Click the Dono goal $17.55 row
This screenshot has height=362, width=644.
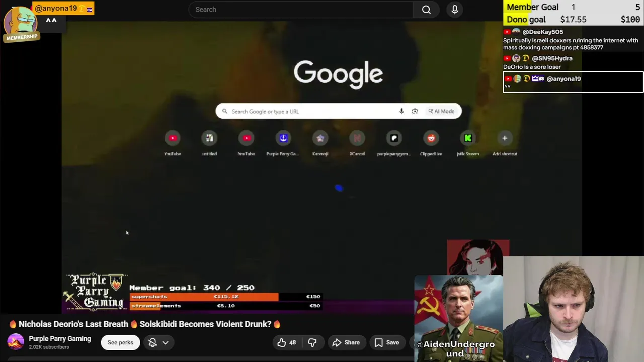[573, 20]
